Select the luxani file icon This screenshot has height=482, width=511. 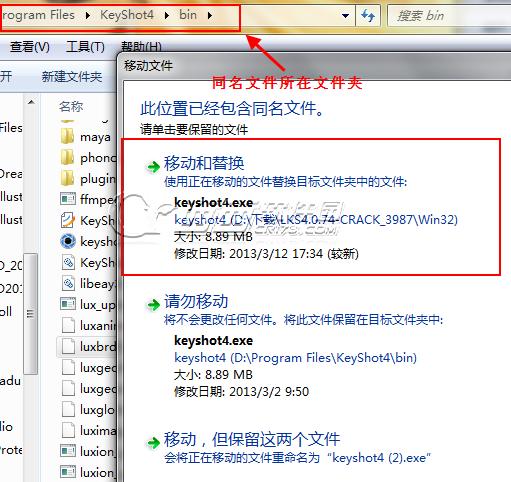pyautogui.click(x=68, y=325)
